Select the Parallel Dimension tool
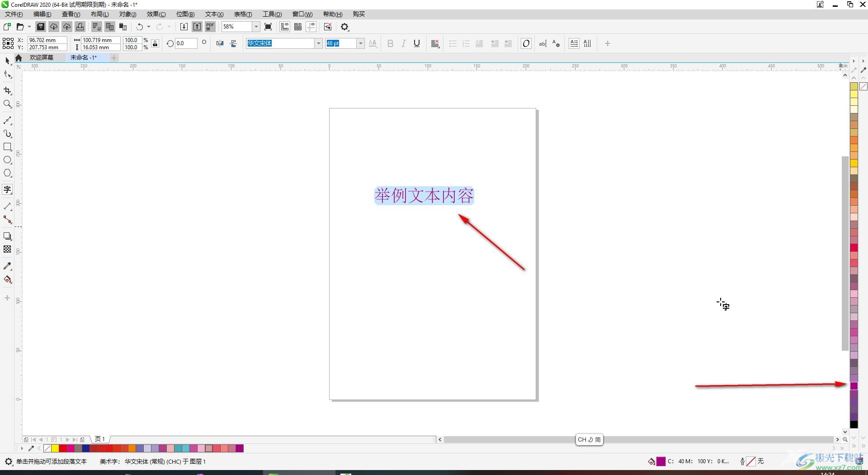Screen dimensions: 868x475 pyautogui.click(x=7, y=206)
